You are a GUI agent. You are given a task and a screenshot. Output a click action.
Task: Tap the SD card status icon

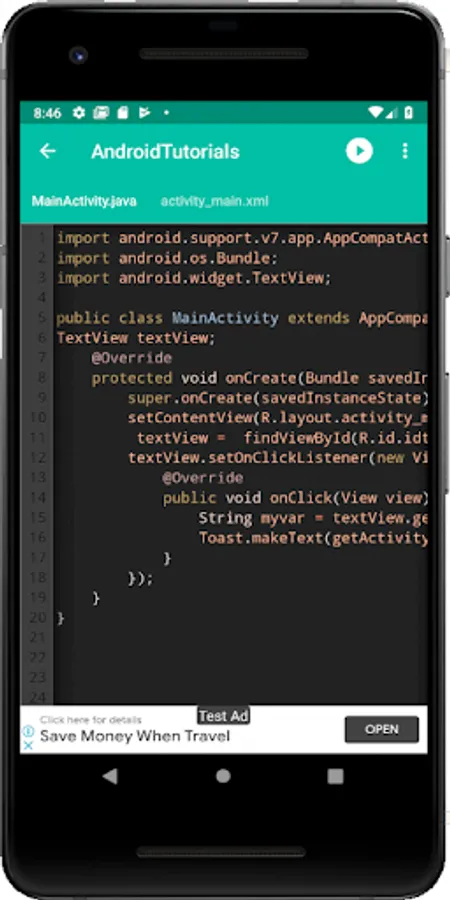click(x=122, y=112)
